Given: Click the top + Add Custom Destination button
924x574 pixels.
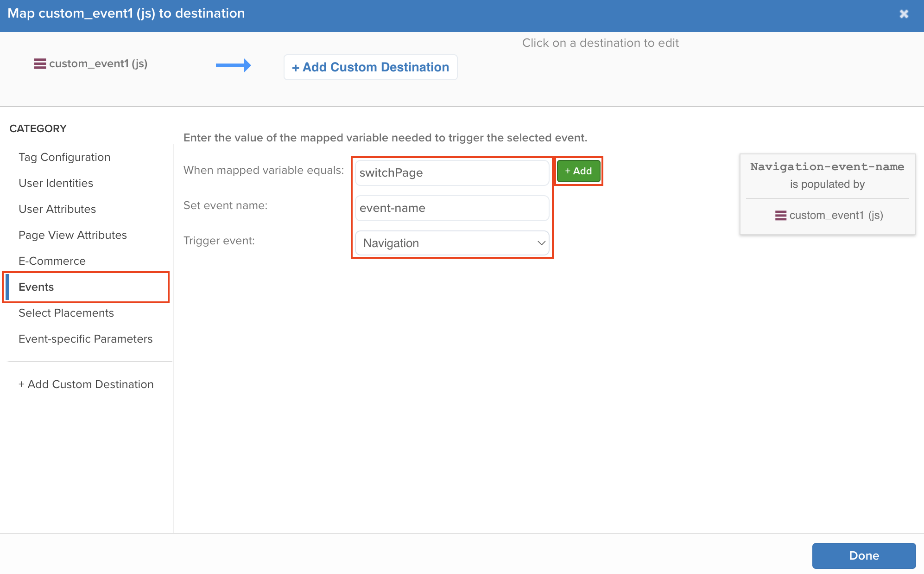Looking at the screenshot, I should pos(370,67).
